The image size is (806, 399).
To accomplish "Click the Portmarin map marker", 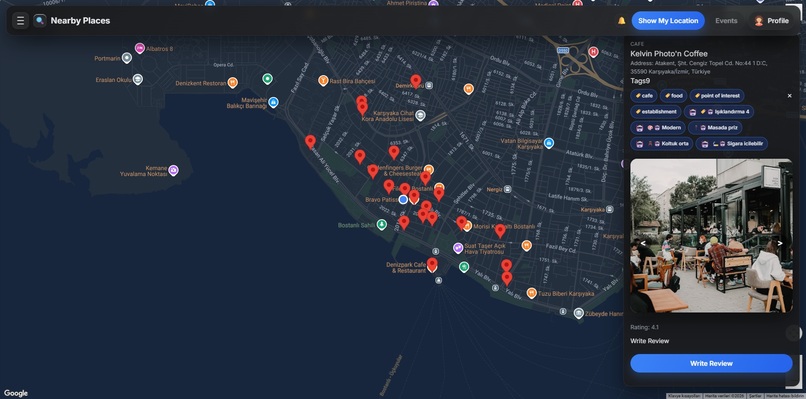I will point(126,58).
